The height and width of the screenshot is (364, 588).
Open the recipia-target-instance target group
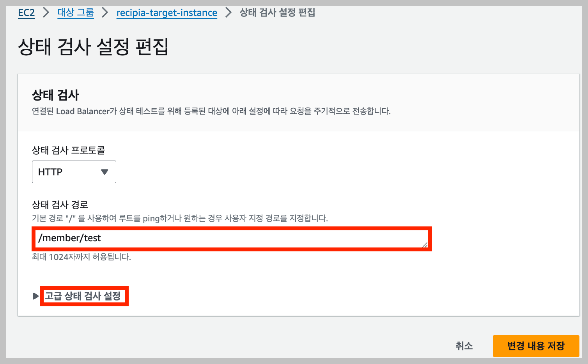pyautogui.click(x=166, y=13)
